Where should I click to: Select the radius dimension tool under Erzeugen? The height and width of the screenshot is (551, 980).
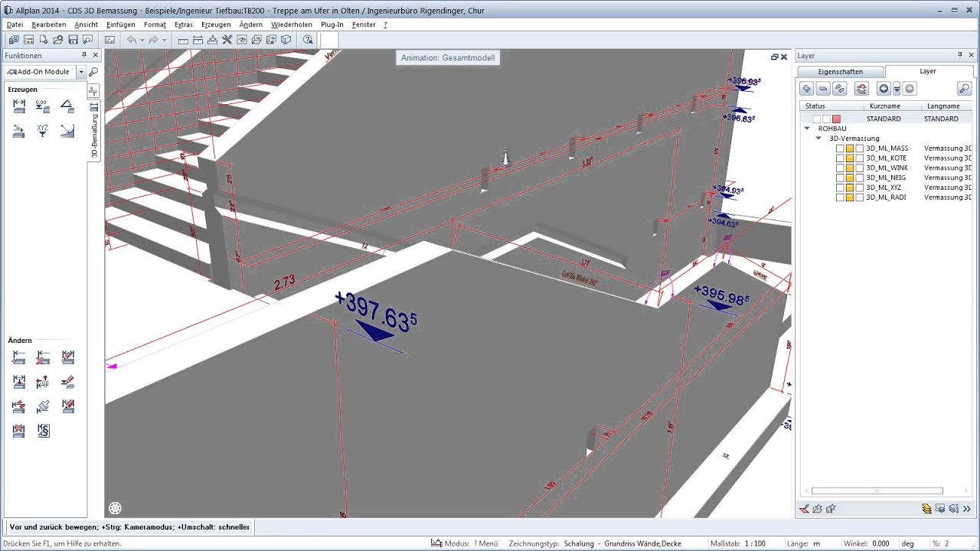pyautogui.click(x=67, y=131)
